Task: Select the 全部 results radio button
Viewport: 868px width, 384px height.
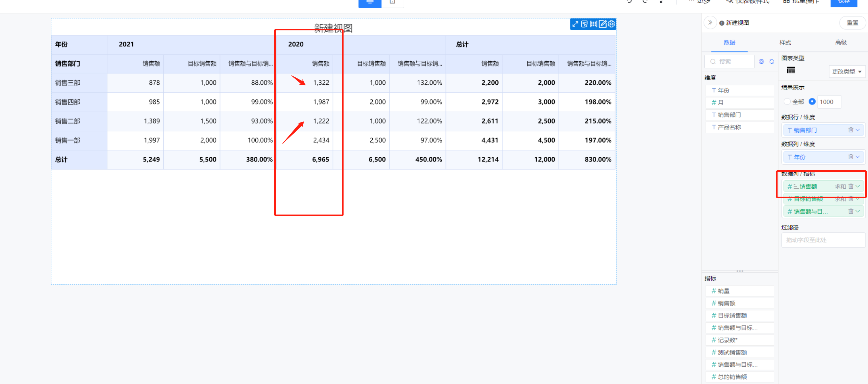Action: (x=787, y=101)
